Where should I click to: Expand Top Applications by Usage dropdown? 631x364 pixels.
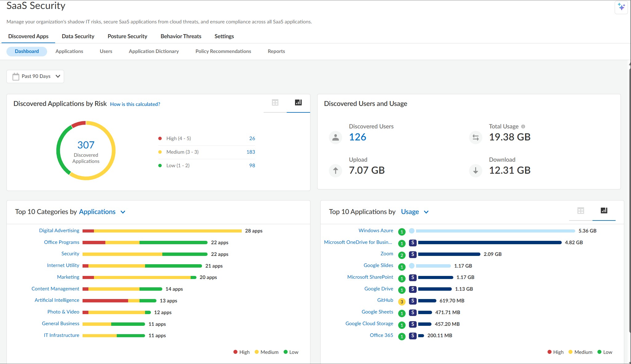(426, 212)
